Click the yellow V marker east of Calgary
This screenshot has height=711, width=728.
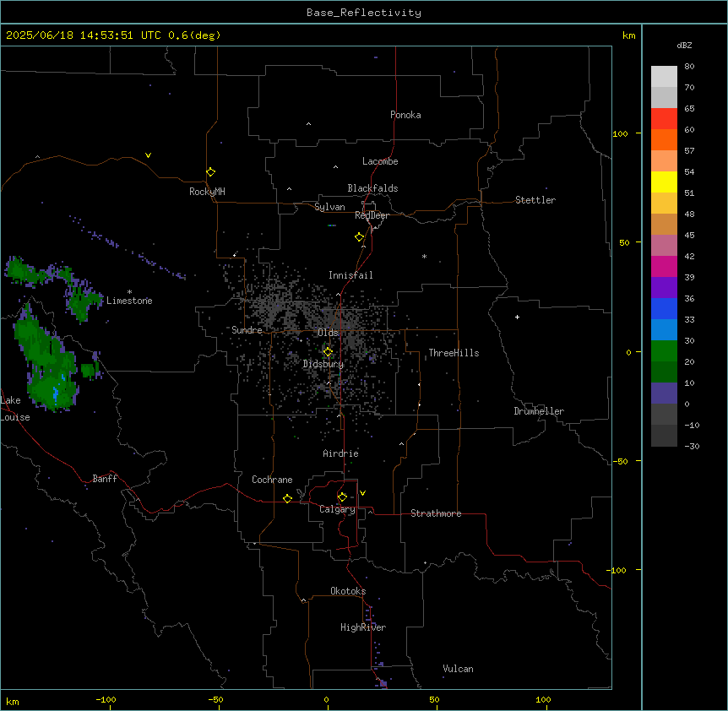click(362, 493)
